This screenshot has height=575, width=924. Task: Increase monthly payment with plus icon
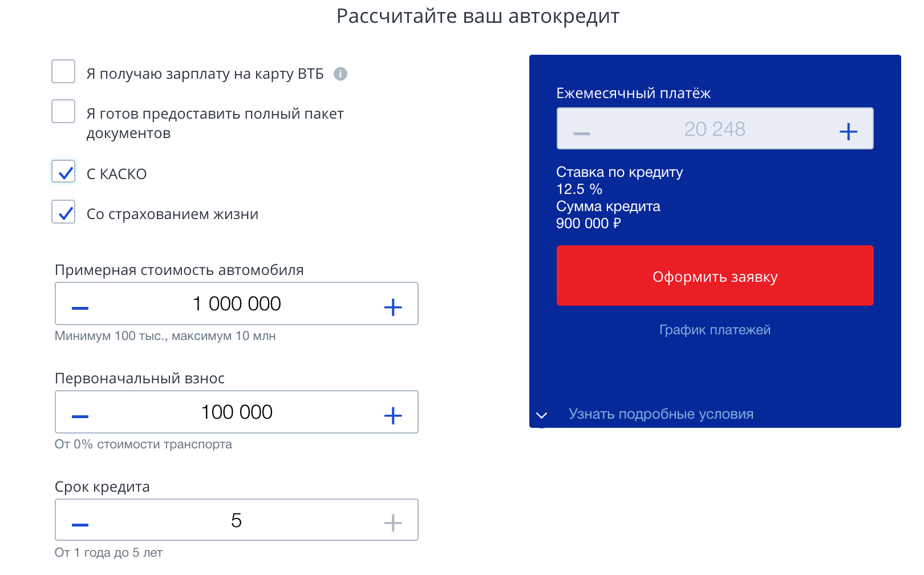coord(848,132)
